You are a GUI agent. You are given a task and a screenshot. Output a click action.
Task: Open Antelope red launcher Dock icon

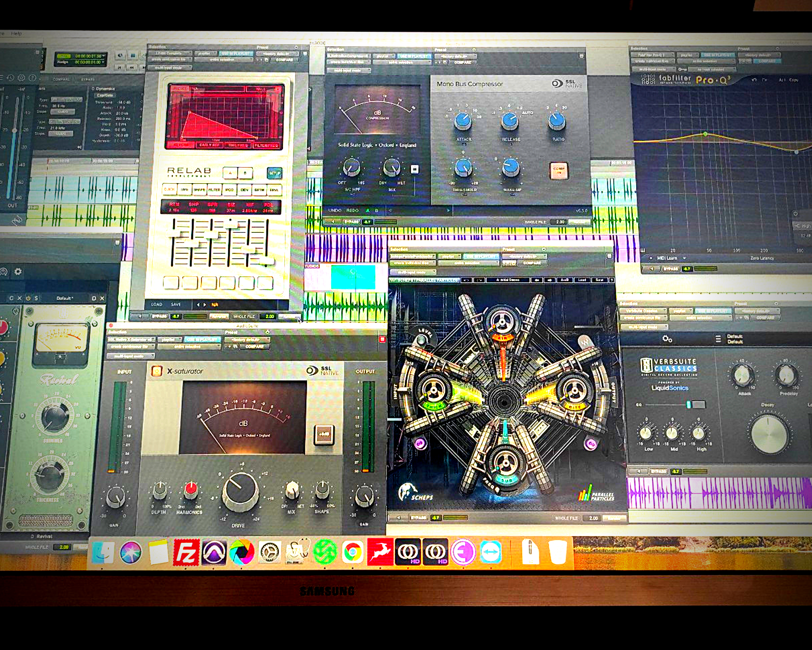click(380, 552)
